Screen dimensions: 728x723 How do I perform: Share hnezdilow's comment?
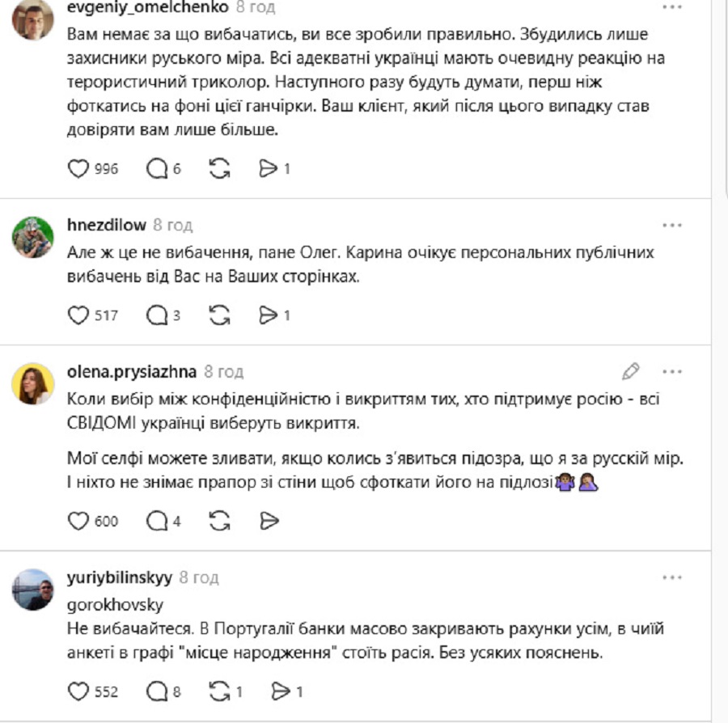point(268,315)
